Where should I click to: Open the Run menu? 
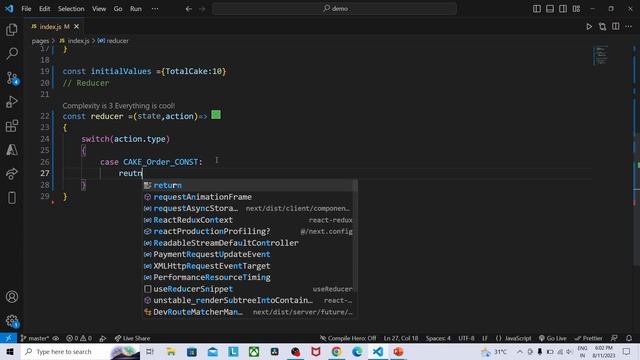136,9
